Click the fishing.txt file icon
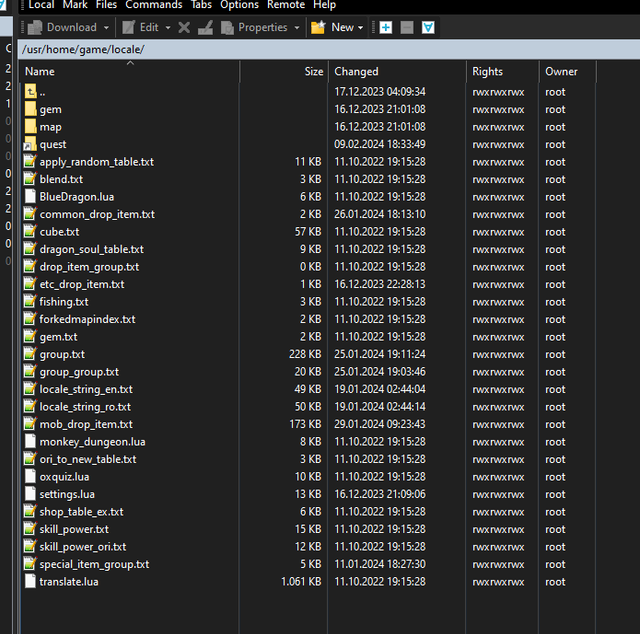The height and width of the screenshot is (634, 640). [30, 302]
